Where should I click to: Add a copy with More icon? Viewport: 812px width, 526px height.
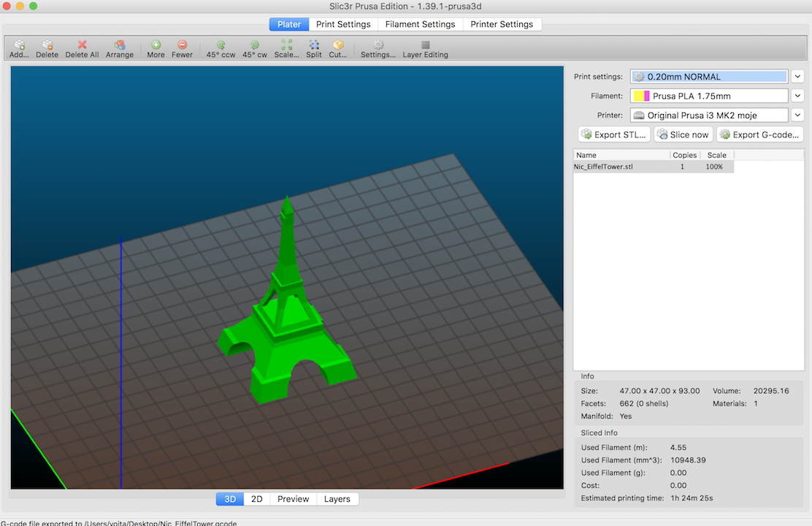pos(156,45)
